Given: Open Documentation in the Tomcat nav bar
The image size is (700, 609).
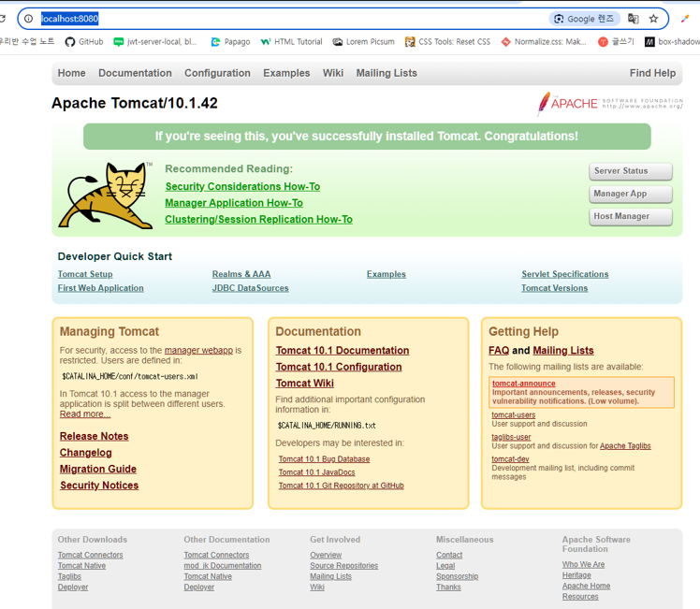Looking at the screenshot, I should coord(135,73).
